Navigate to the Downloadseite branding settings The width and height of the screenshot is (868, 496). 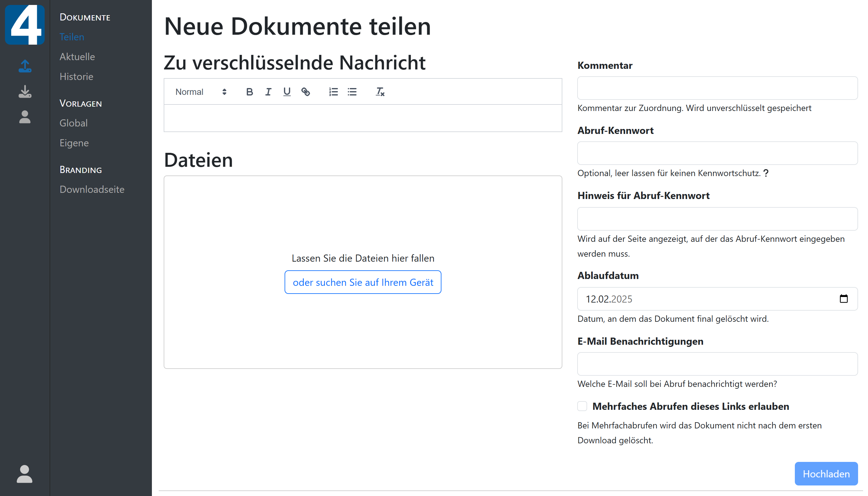tap(92, 189)
